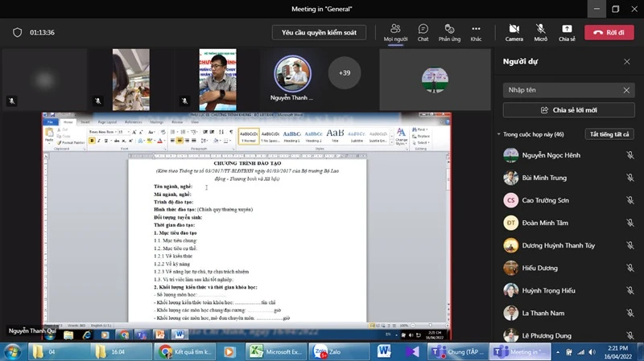Expand the Khác more options menu
The image size is (644, 361).
[x=476, y=31]
